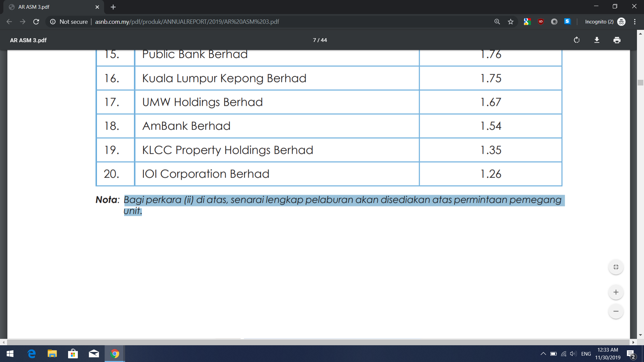This screenshot has width=644, height=362.
Task: Open the colorful G extension icon
Action: pos(527,21)
